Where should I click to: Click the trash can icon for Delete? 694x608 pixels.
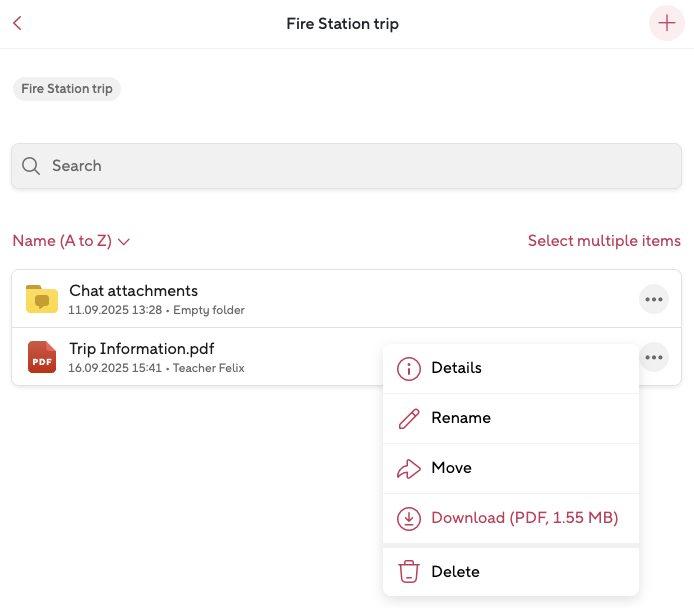click(409, 572)
